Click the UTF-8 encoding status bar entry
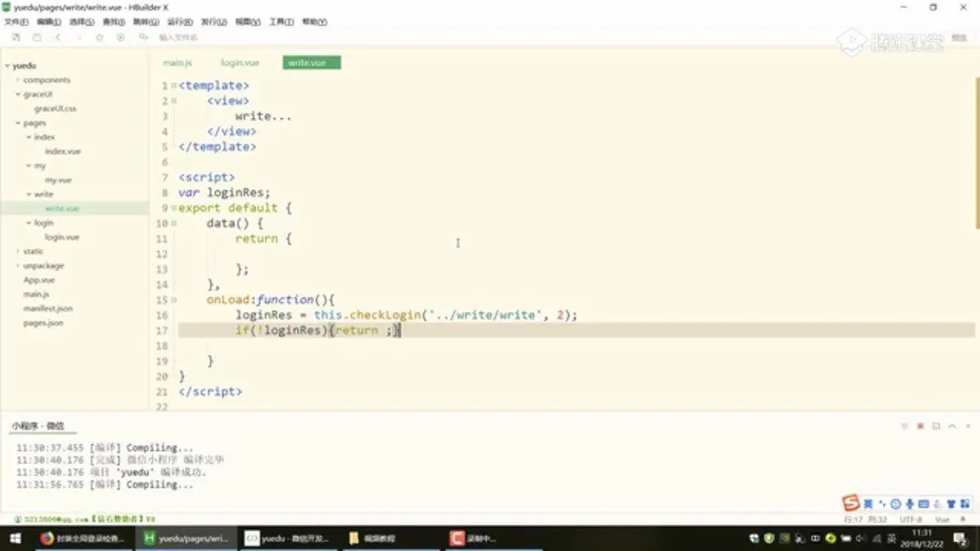The width and height of the screenshot is (980, 551). click(x=911, y=519)
